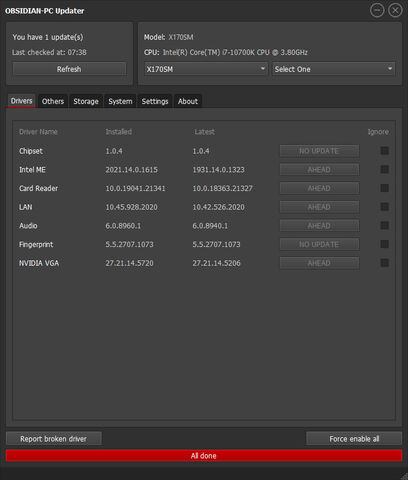Click the Driver Name column header
The image size is (408, 480).
tap(38, 132)
